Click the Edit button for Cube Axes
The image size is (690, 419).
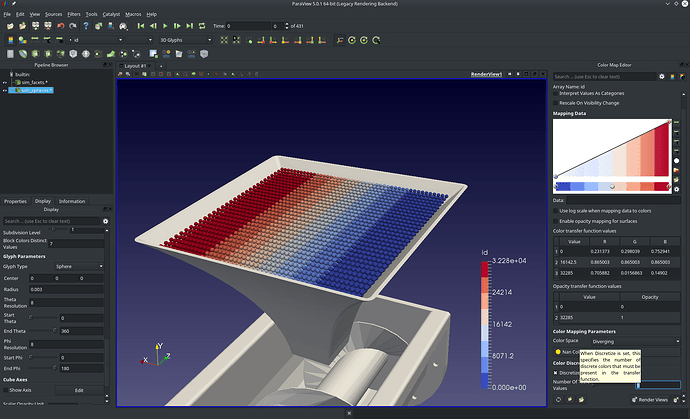click(x=78, y=390)
